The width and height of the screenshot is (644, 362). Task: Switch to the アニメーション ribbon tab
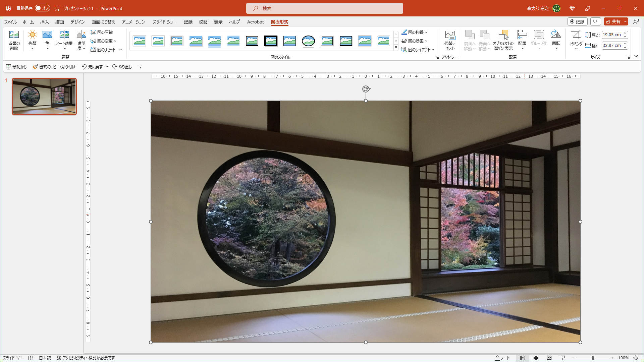(133, 22)
